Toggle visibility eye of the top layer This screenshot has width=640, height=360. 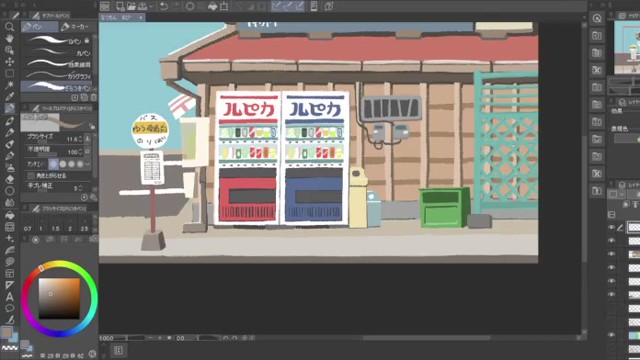[611, 227]
